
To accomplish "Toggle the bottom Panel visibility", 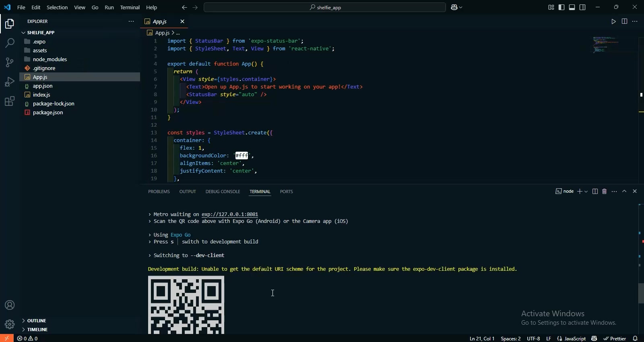I will 572,7.
